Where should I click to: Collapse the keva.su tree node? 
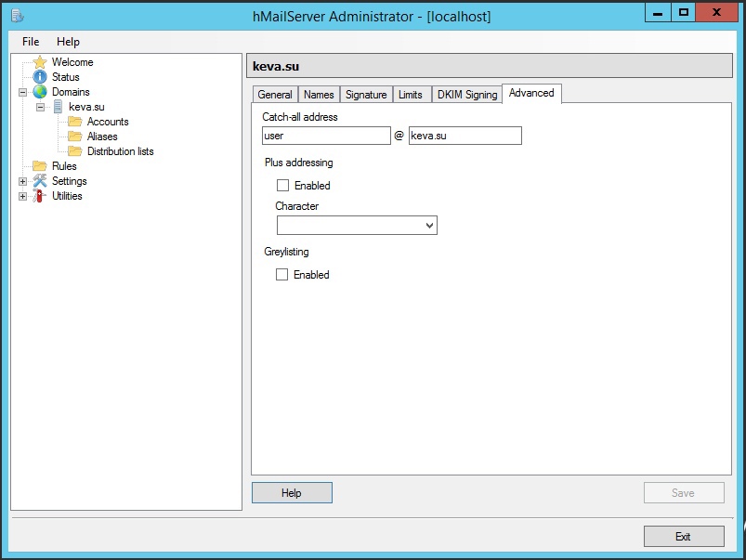41,107
